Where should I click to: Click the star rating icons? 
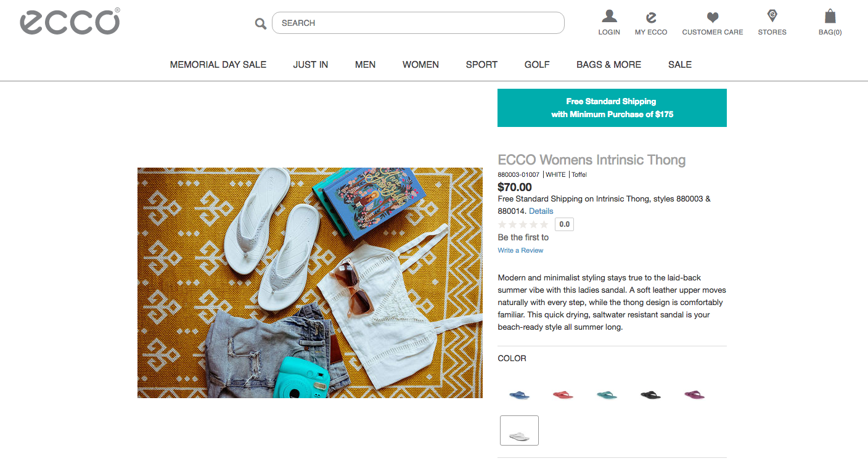pos(523,224)
